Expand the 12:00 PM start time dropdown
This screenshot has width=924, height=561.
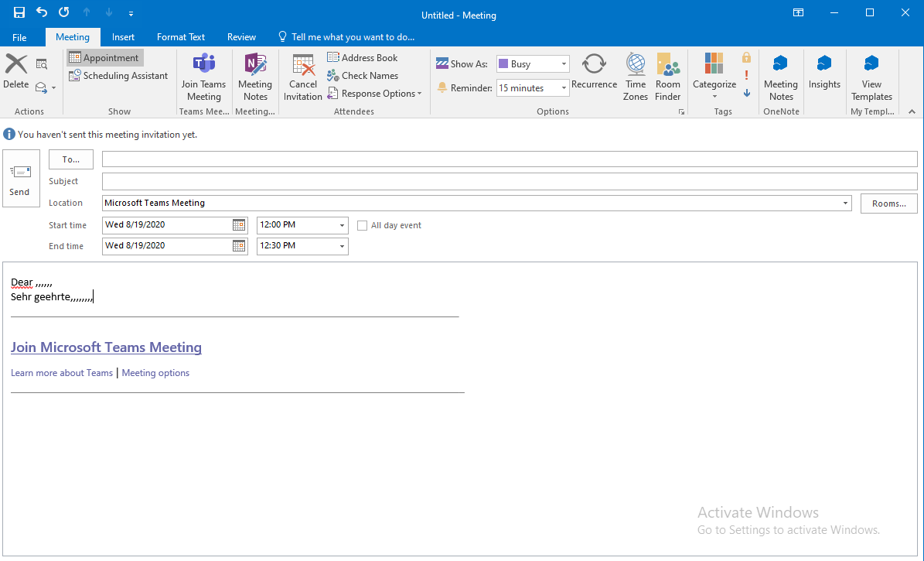pos(342,225)
